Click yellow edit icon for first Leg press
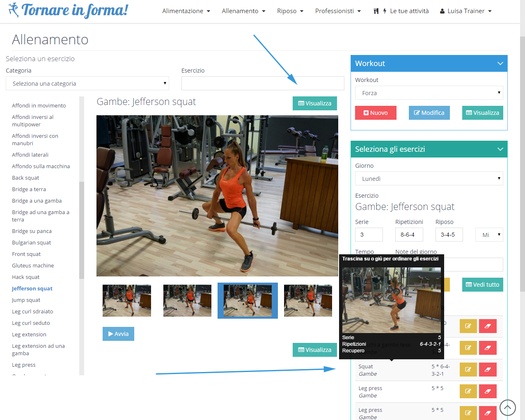 [x=468, y=391]
